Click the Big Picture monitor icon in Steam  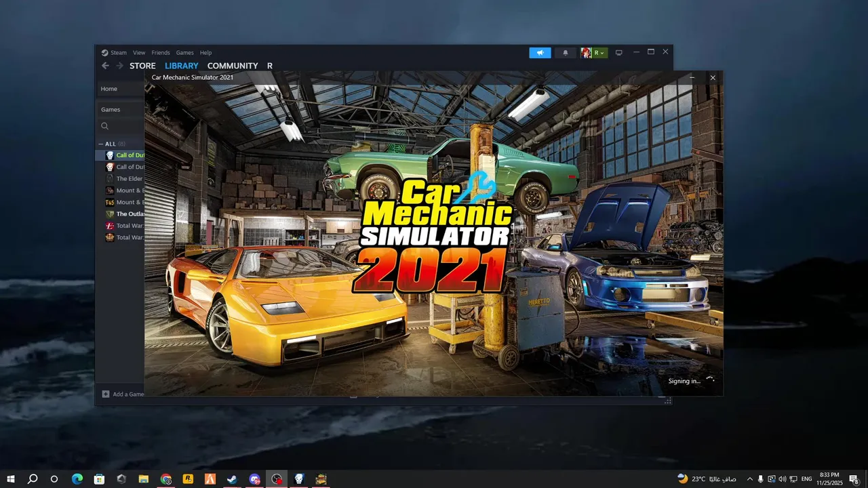[x=618, y=52]
